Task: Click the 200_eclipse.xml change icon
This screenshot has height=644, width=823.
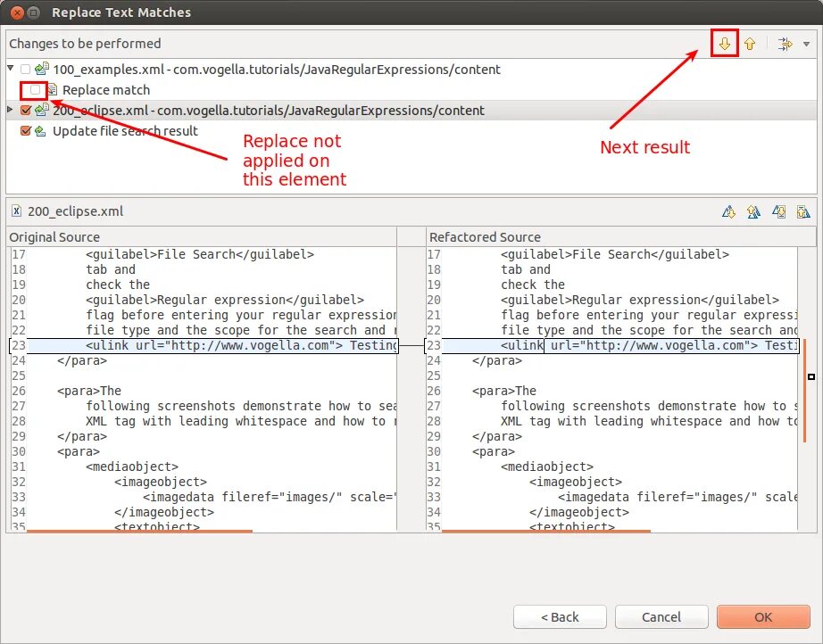Action: pos(41,110)
